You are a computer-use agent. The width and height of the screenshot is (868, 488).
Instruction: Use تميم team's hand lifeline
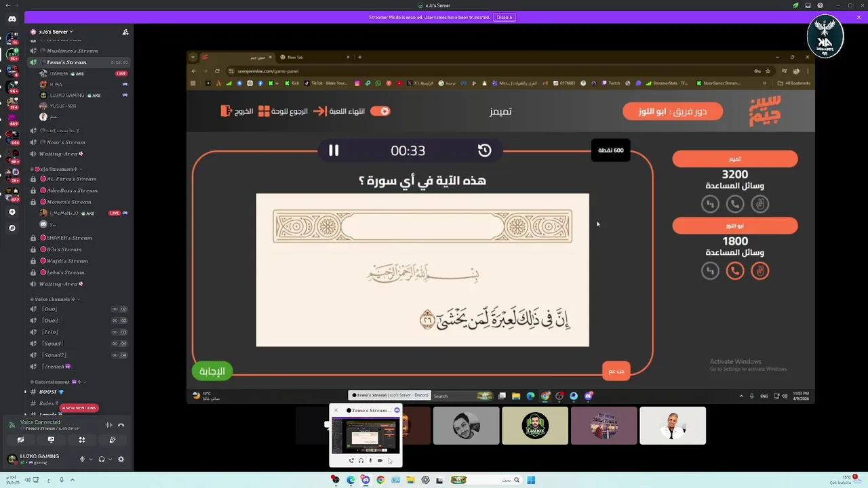759,203
